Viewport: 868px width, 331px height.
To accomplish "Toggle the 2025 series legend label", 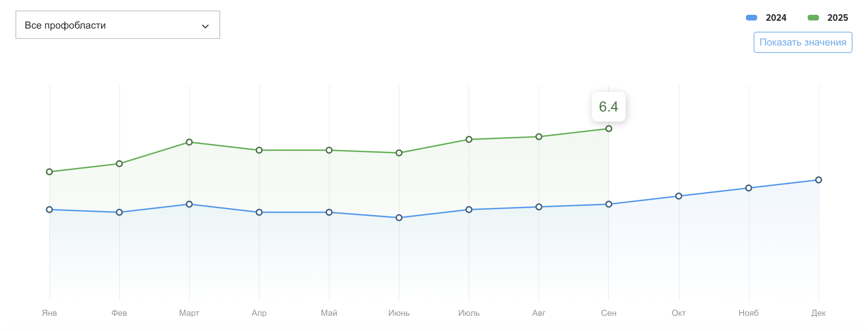I will 838,18.
